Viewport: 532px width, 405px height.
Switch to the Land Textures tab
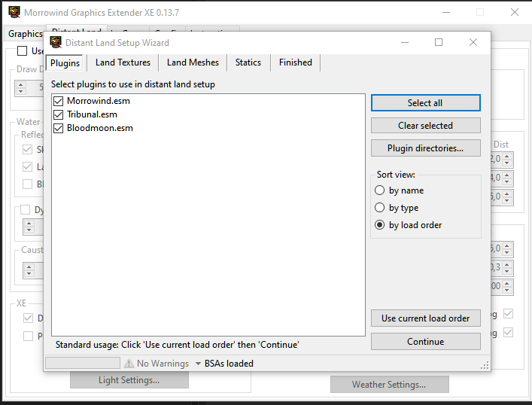pos(123,62)
